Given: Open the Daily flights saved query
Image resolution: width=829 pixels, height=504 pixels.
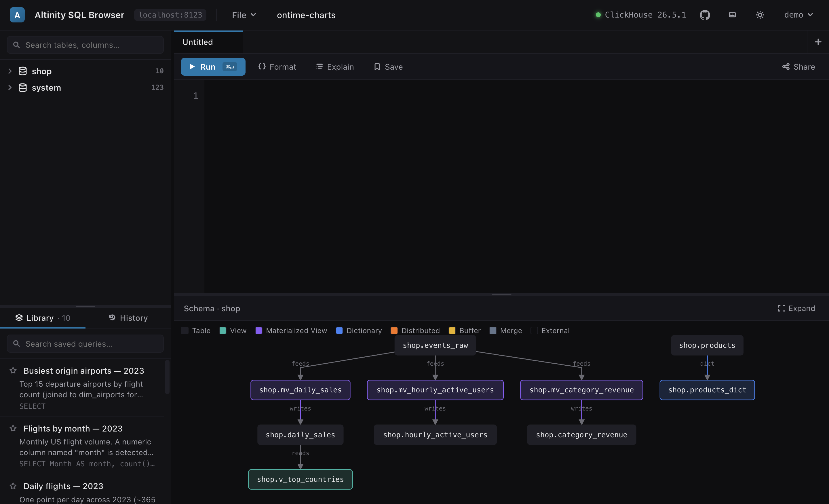Looking at the screenshot, I should click(x=82, y=490).
